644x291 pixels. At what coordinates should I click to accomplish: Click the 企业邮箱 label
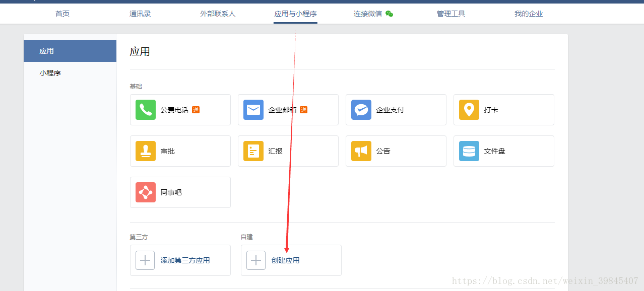[x=282, y=110]
